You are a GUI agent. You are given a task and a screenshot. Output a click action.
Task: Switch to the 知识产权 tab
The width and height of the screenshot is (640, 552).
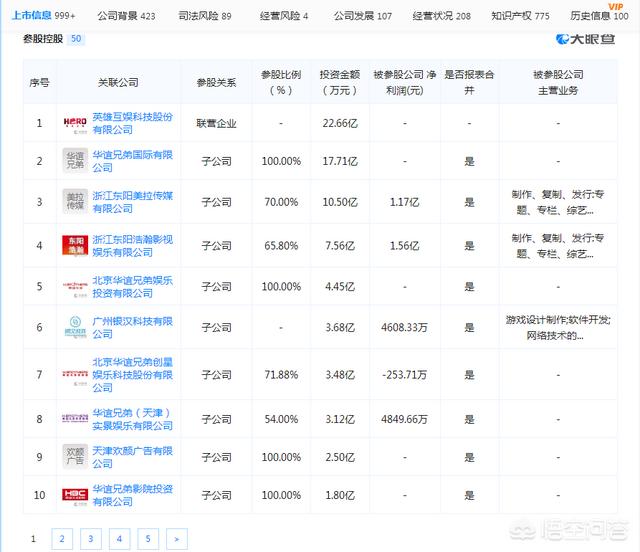pos(520,16)
